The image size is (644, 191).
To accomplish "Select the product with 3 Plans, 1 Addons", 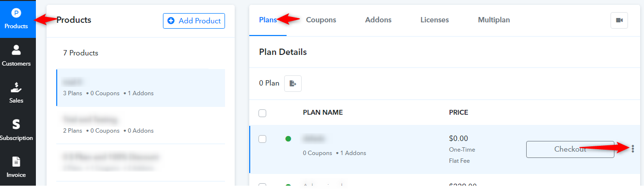I will (x=141, y=87).
